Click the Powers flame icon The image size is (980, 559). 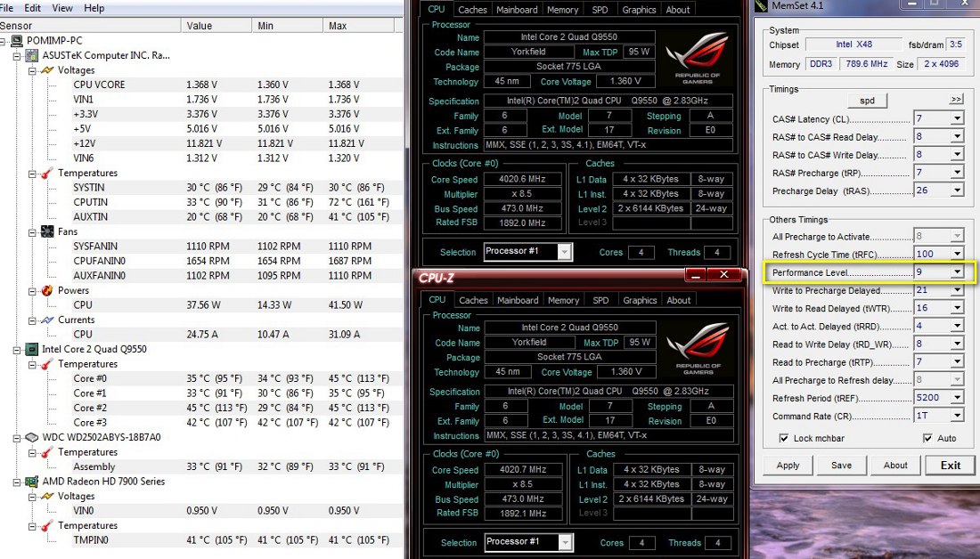pyautogui.click(x=47, y=290)
